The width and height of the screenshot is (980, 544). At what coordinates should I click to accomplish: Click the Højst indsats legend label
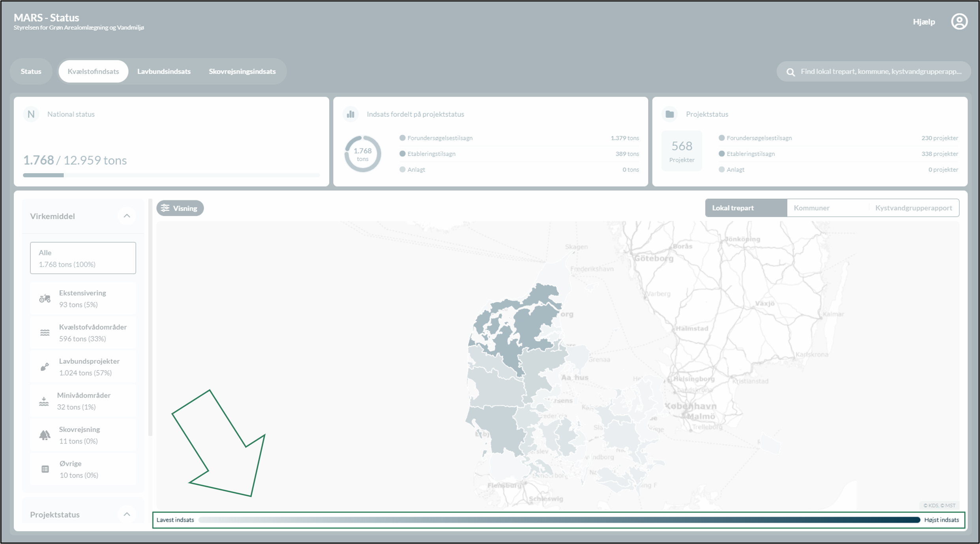pos(941,520)
